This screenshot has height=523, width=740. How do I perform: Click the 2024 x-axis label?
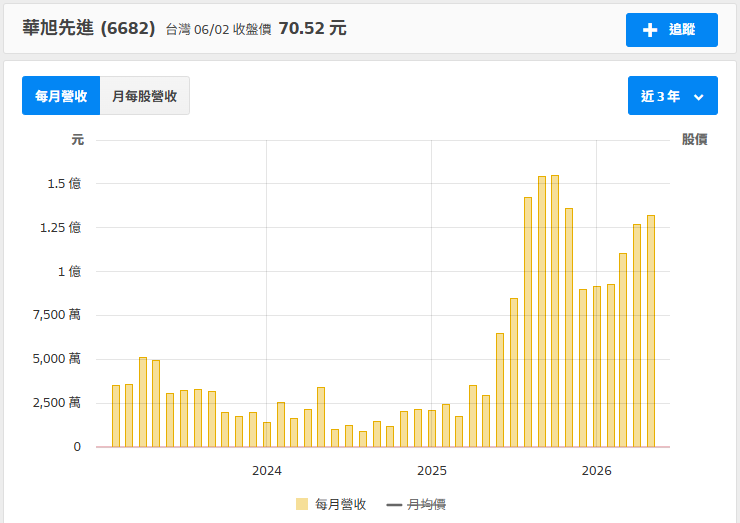coord(267,471)
